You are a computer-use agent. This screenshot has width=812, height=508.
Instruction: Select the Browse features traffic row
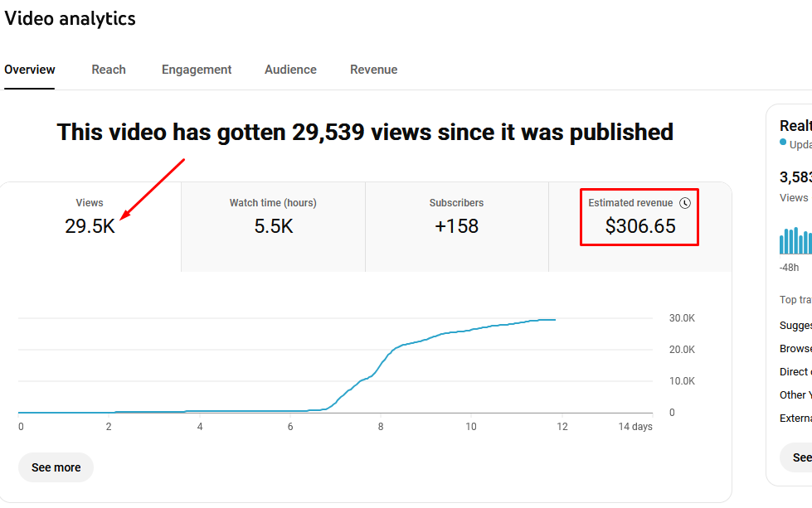(x=795, y=349)
